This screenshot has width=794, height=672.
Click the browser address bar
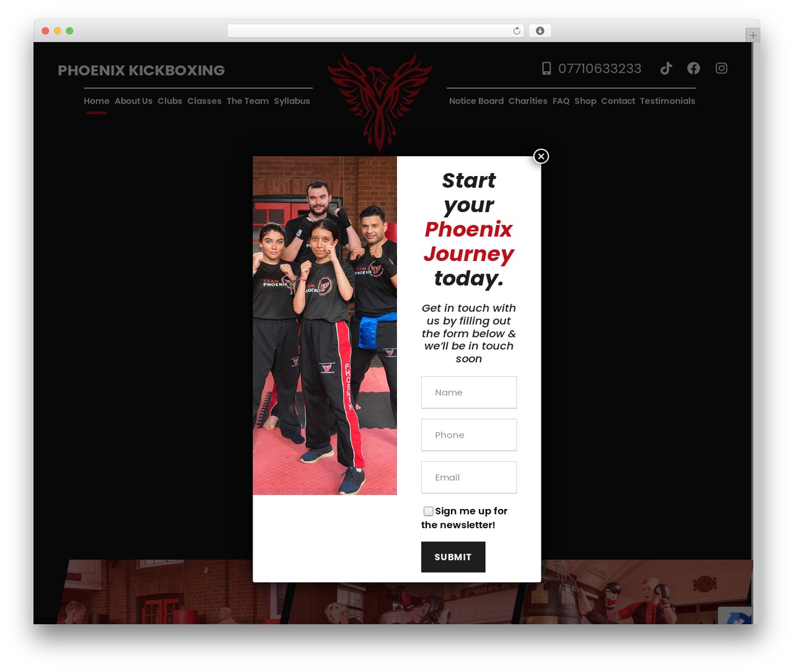click(375, 31)
